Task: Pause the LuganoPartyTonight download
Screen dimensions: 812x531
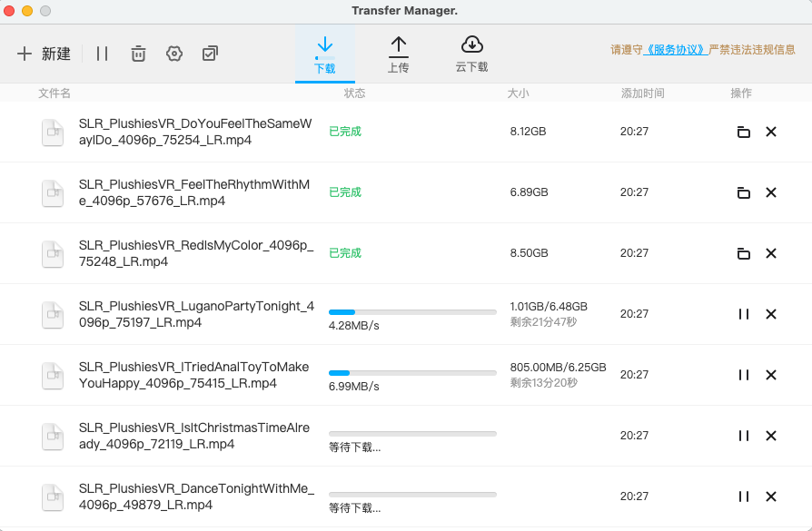Action: [x=744, y=314]
